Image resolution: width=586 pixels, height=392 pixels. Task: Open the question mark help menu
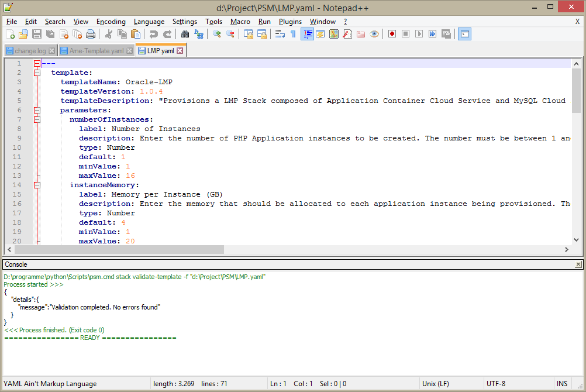tap(345, 22)
